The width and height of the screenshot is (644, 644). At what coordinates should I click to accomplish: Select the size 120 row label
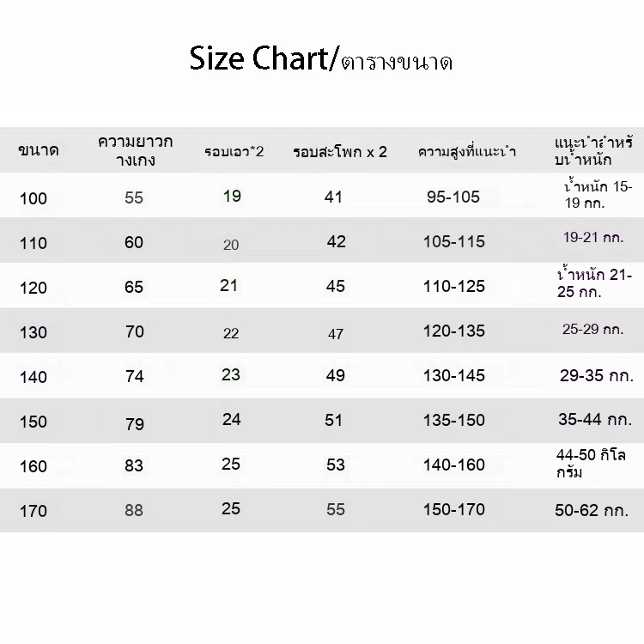tap(33, 288)
